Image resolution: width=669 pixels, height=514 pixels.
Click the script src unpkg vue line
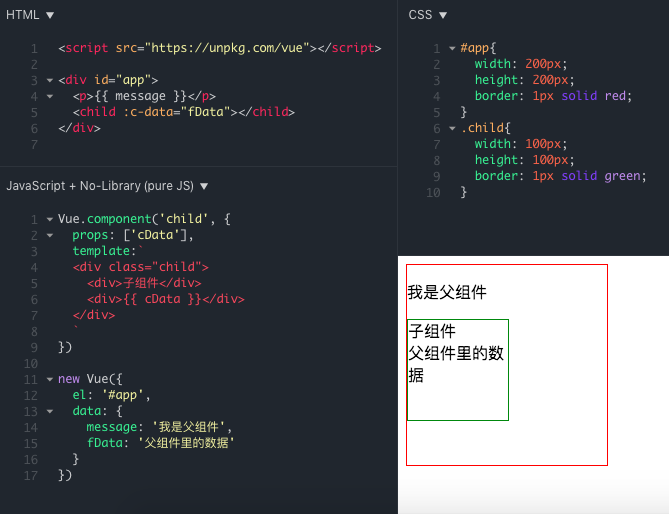pyautogui.click(x=220, y=48)
